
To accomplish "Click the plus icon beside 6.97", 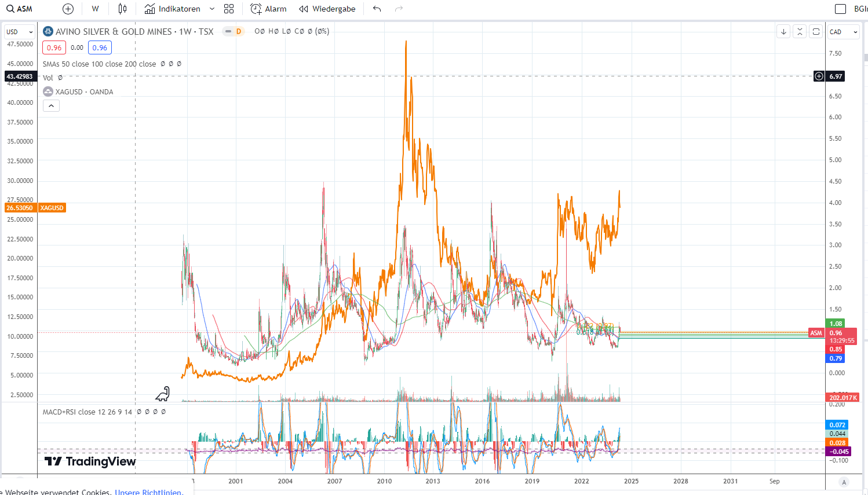I will click(x=819, y=76).
